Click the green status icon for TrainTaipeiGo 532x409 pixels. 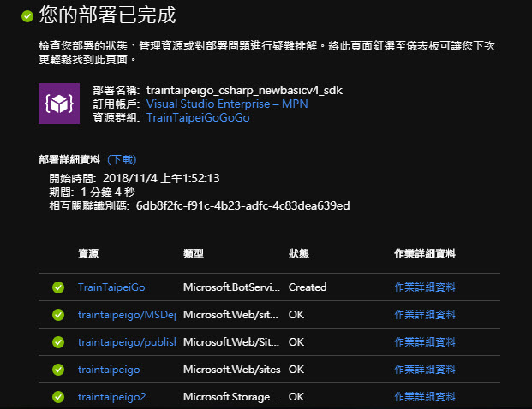(x=58, y=287)
